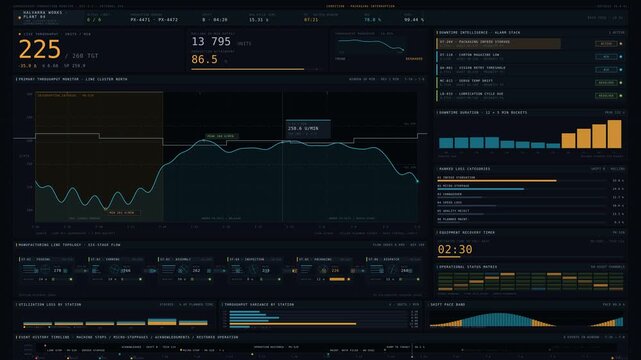Click Resolved badge on Servo Temp Drift

(x=606, y=83)
